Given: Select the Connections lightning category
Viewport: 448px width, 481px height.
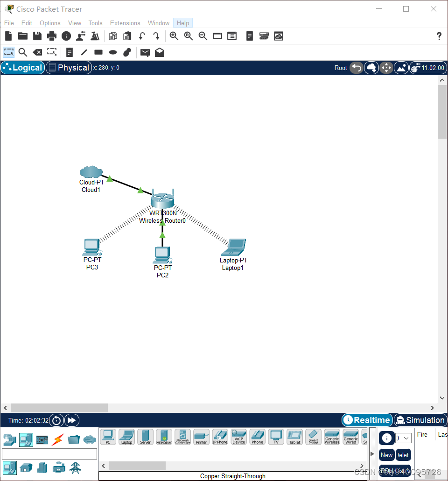Looking at the screenshot, I should pos(58,440).
